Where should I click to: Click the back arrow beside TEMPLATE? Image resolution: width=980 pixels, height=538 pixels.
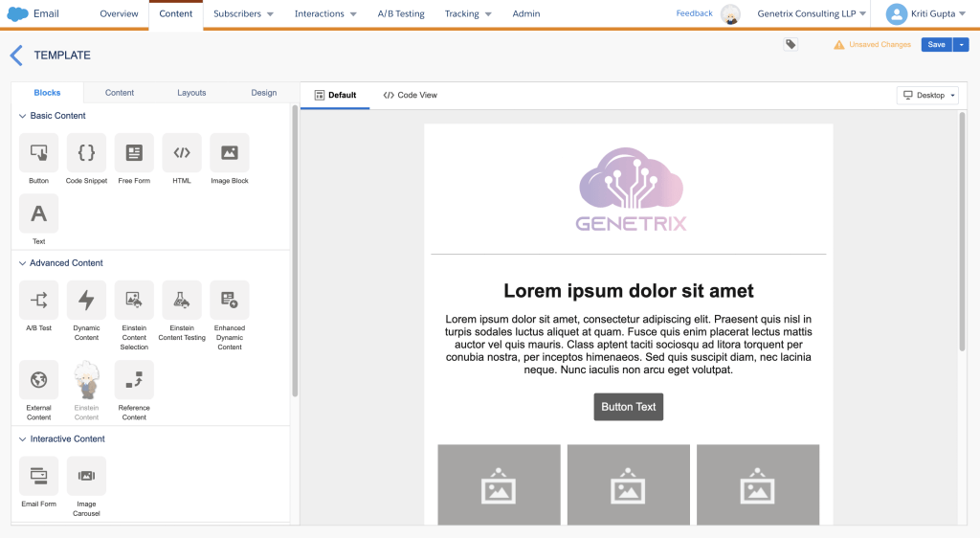point(17,56)
